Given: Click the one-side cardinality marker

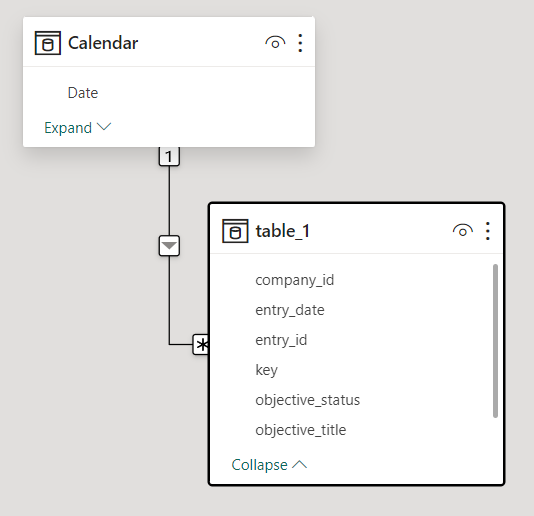Looking at the screenshot, I should 169,157.
